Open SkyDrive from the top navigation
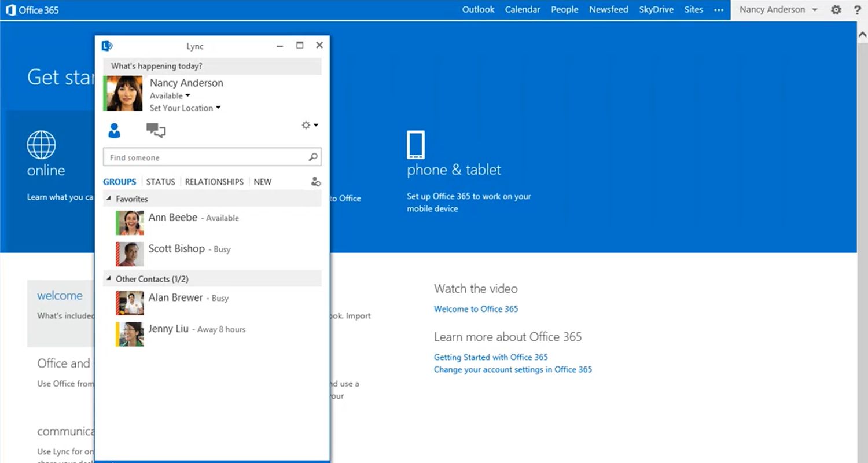This screenshot has width=868, height=463. pos(656,9)
